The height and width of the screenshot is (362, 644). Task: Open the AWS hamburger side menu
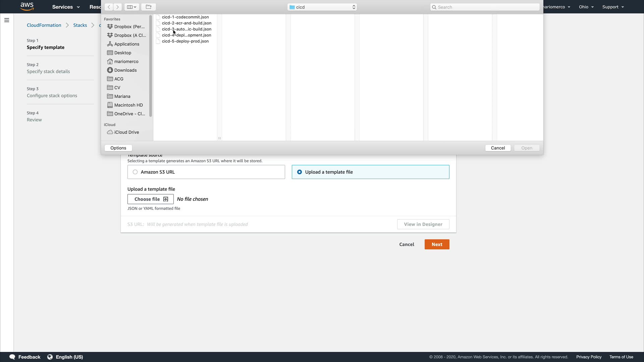(x=7, y=20)
